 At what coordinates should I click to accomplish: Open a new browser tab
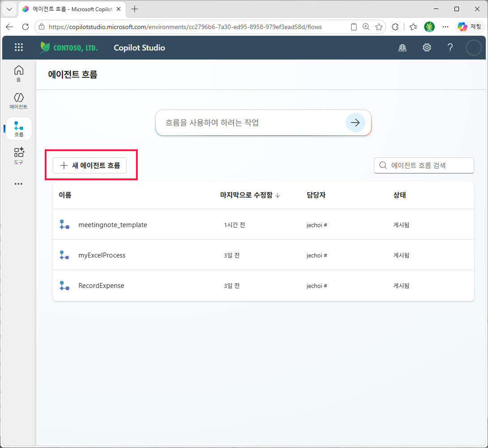point(135,9)
